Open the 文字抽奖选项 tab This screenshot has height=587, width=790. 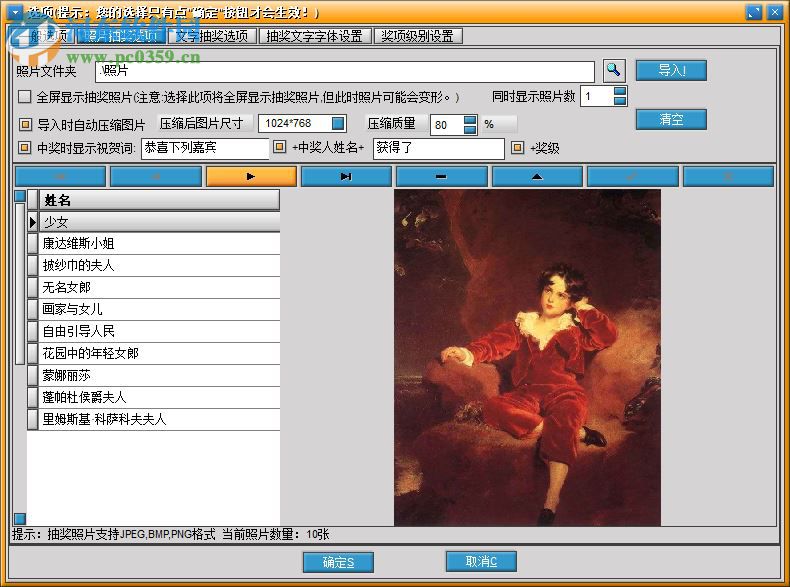point(212,36)
